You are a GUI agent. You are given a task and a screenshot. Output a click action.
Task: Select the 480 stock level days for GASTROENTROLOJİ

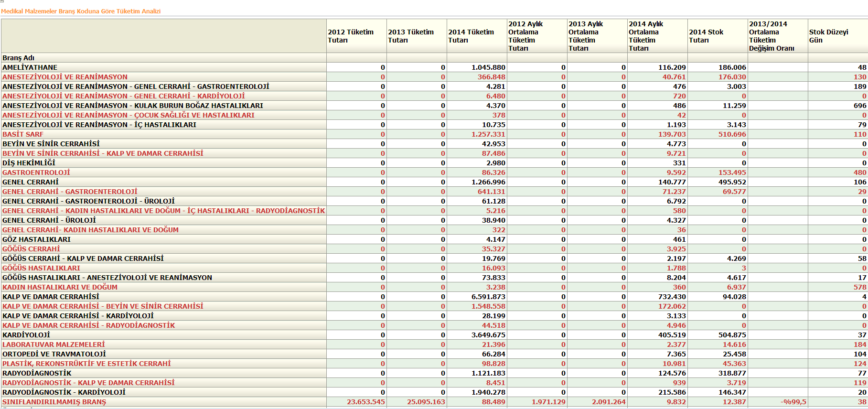860,172
